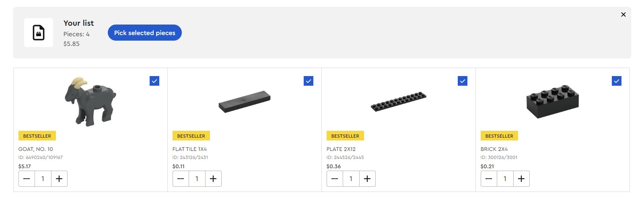Decrease Goat, No. 10 quantity
Image resolution: width=644 pixels, height=198 pixels.
[x=27, y=179]
